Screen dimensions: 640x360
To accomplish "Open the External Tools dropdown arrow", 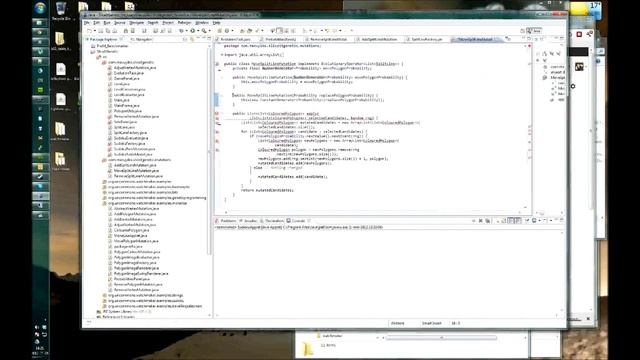I will (x=209, y=31).
